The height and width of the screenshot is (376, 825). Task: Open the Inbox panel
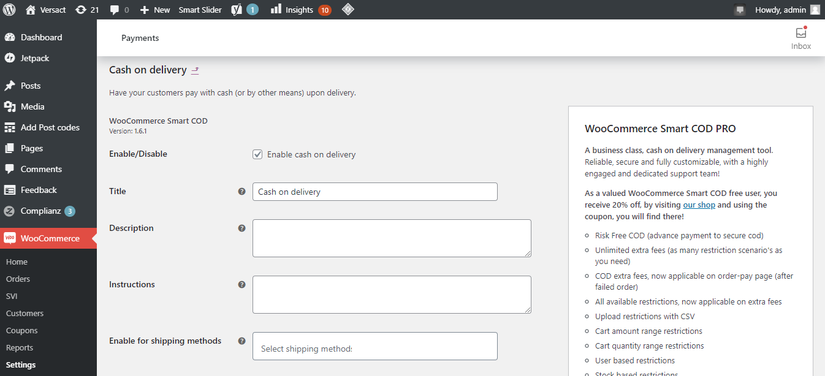[801, 38]
